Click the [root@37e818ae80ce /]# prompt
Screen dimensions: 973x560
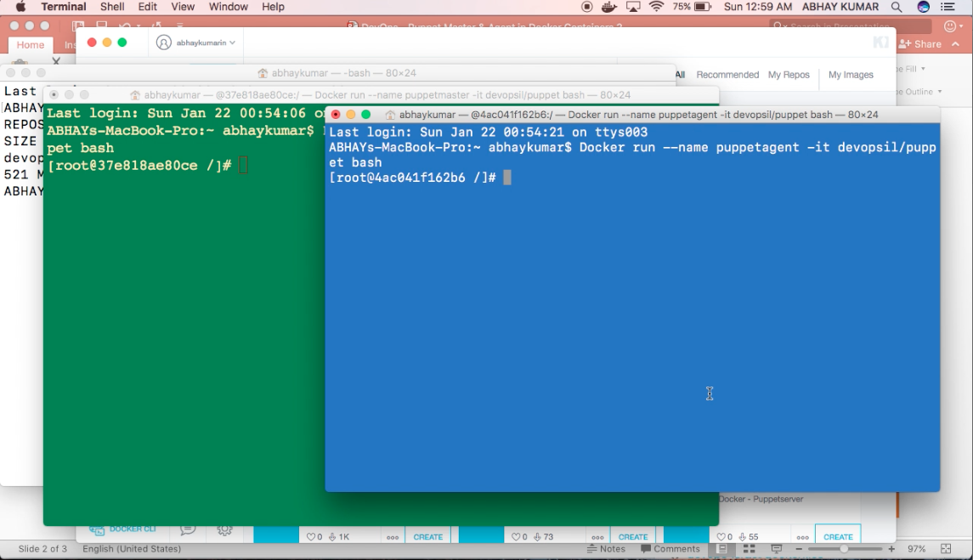[139, 166]
